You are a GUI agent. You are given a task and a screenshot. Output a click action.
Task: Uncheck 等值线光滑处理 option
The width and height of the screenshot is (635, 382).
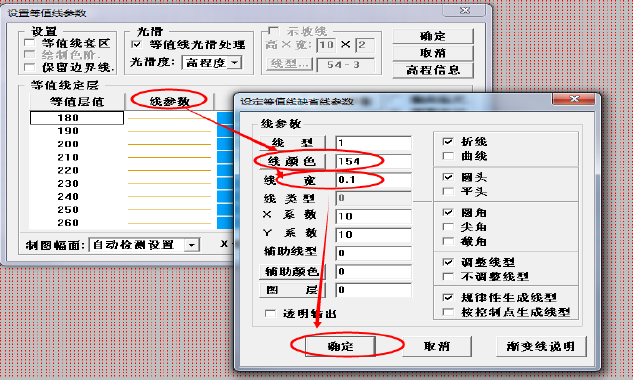coord(136,44)
